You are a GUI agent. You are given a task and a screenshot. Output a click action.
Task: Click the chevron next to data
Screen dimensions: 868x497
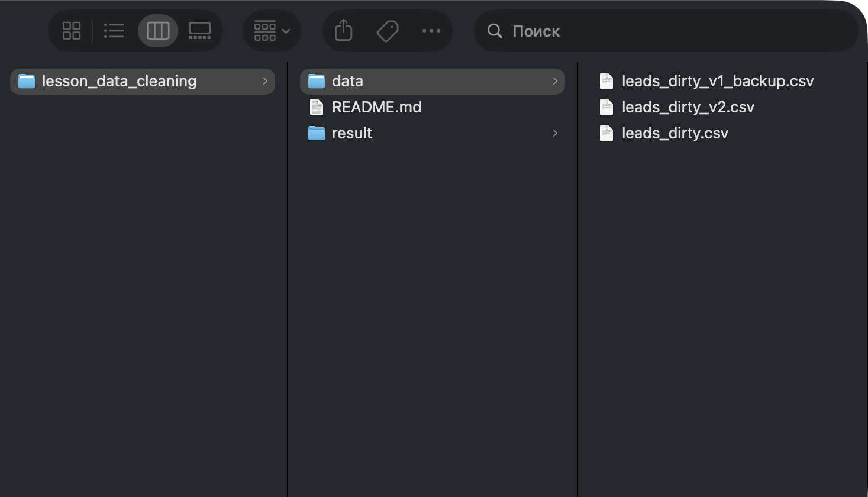click(555, 81)
